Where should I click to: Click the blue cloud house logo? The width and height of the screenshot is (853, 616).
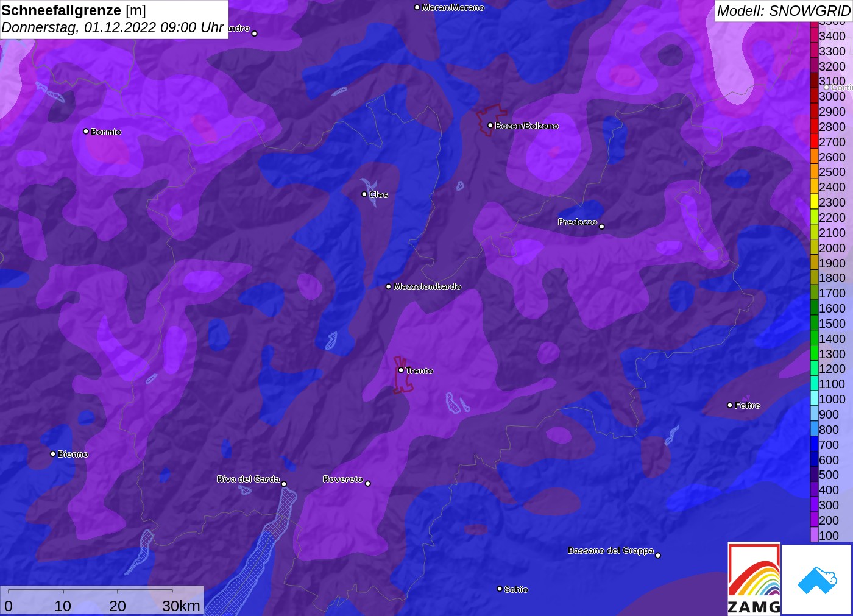coord(816,579)
